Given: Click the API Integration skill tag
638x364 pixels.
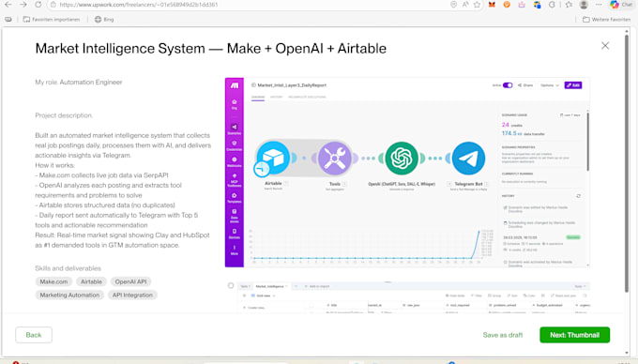Looking at the screenshot, I should (x=132, y=295).
